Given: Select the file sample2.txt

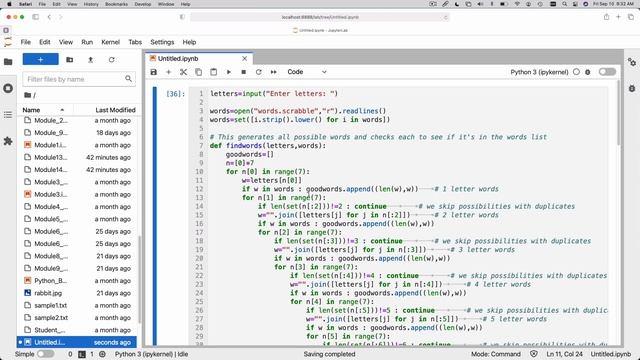Looking at the screenshot, I should [77, 318].
